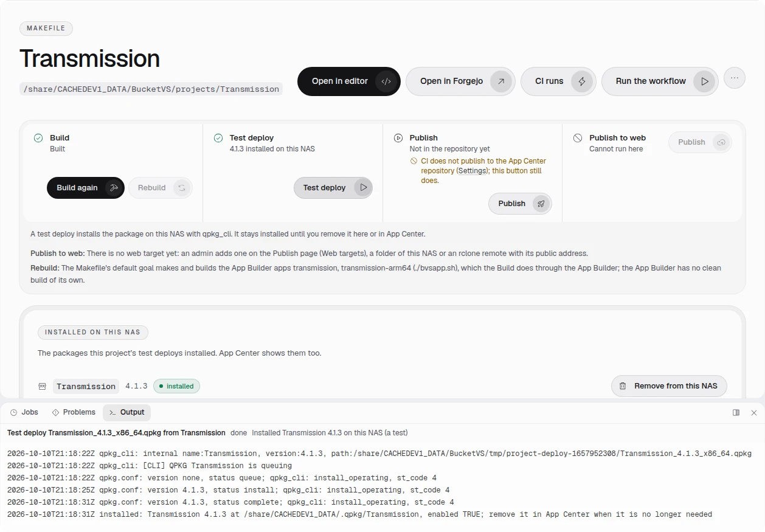Click the Transmission project title
This screenshot has width=765, height=532.
[89, 58]
